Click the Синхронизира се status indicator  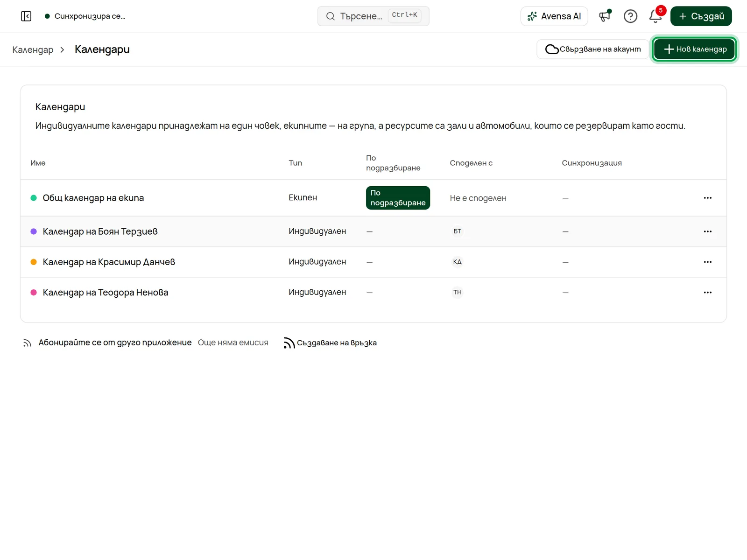coord(85,16)
